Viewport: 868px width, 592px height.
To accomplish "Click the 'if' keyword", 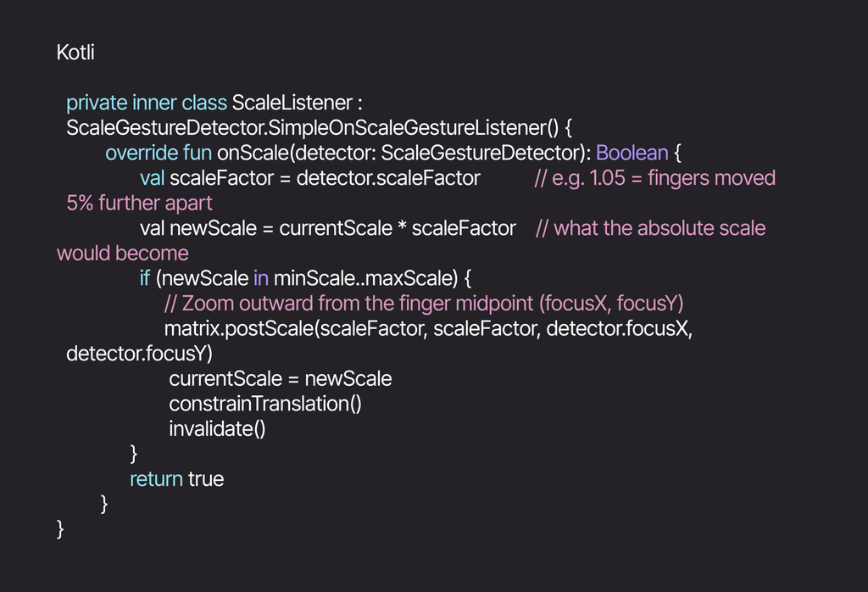I will point(145,278).
